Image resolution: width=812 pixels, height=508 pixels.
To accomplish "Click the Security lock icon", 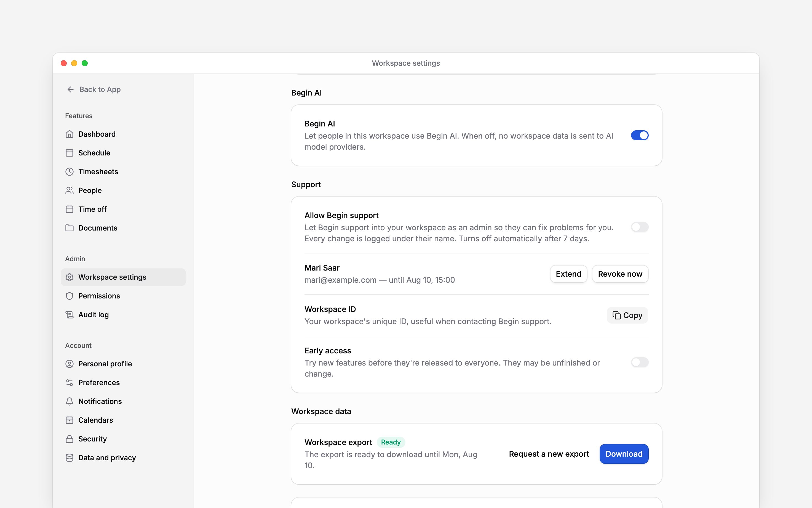I will coord(70,439).
